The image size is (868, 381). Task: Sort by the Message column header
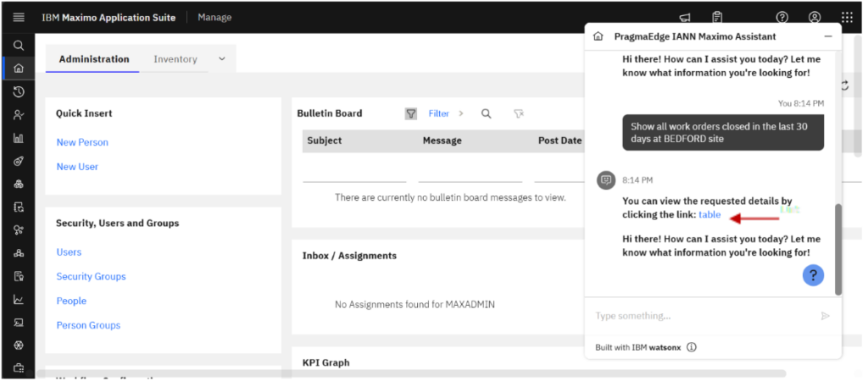tap(442, 141)
